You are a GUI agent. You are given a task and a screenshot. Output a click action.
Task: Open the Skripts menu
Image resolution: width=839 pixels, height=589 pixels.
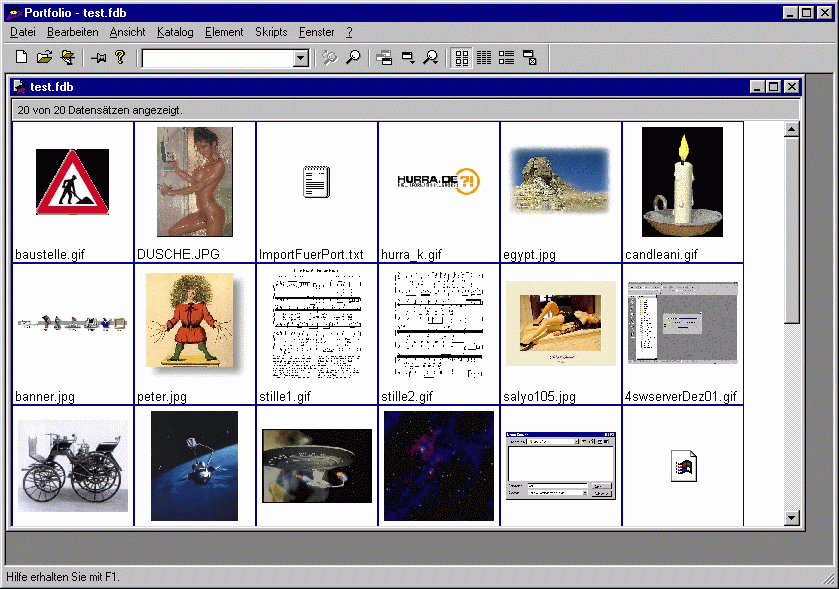tap(271, 32)
